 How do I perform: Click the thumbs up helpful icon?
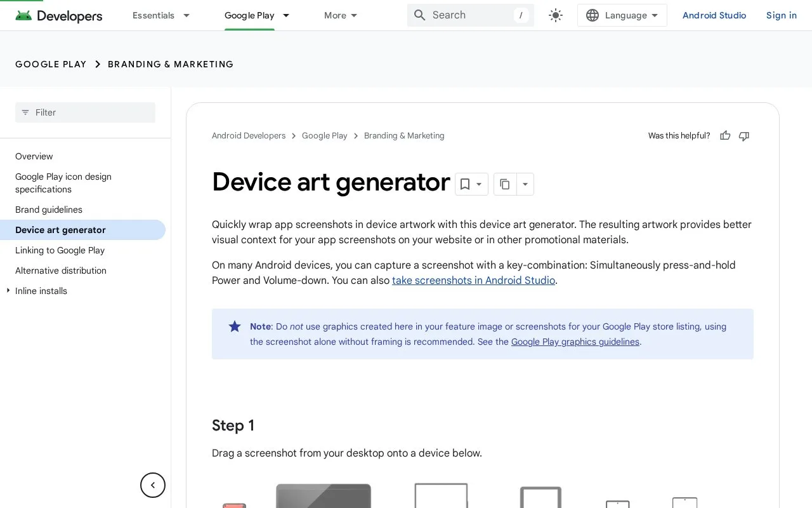(725, 135)
